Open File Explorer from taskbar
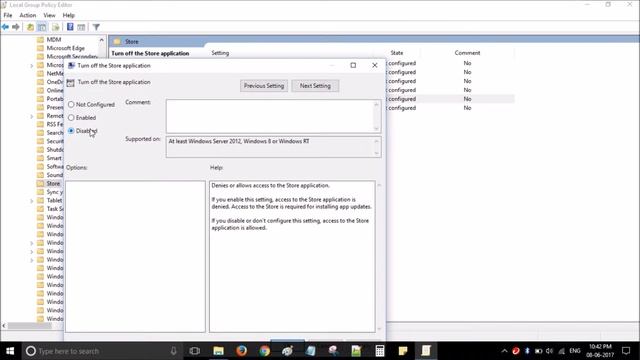This screenshot has width=640, height=360. [x=218, y=351]
